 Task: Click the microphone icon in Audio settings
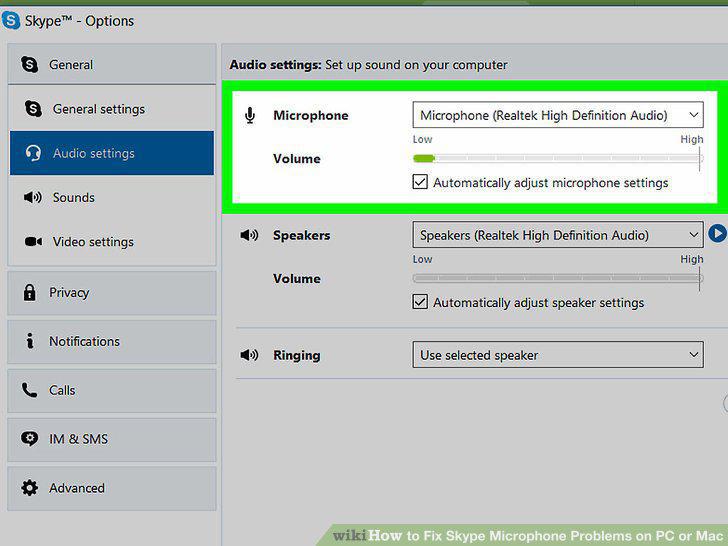click(x=250, y=115)
